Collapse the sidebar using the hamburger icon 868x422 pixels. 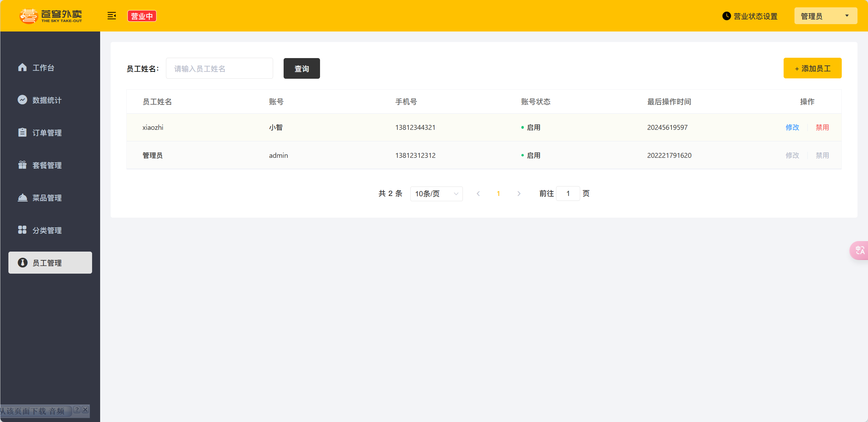[x=111, y=16]
